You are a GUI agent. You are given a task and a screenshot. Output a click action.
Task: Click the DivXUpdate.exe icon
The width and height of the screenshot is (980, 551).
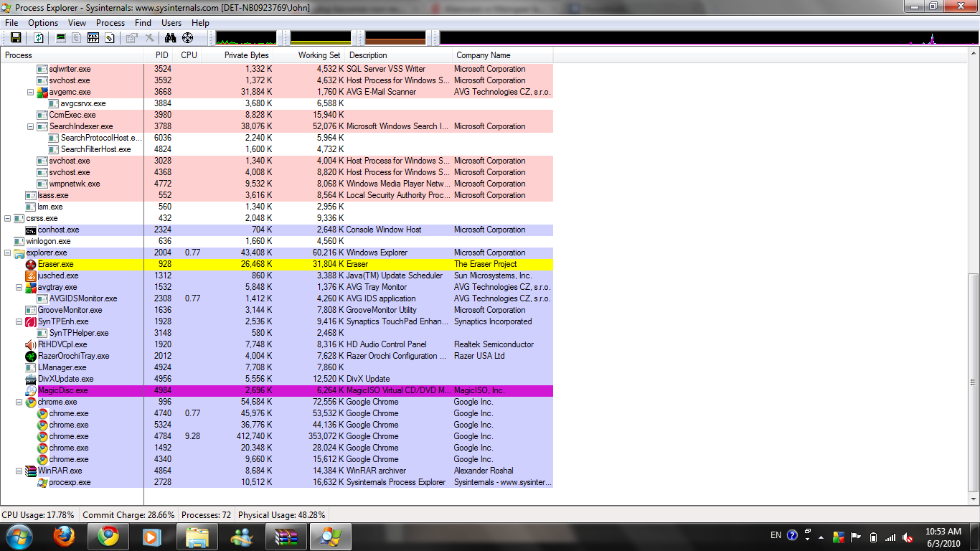[31, 379]
